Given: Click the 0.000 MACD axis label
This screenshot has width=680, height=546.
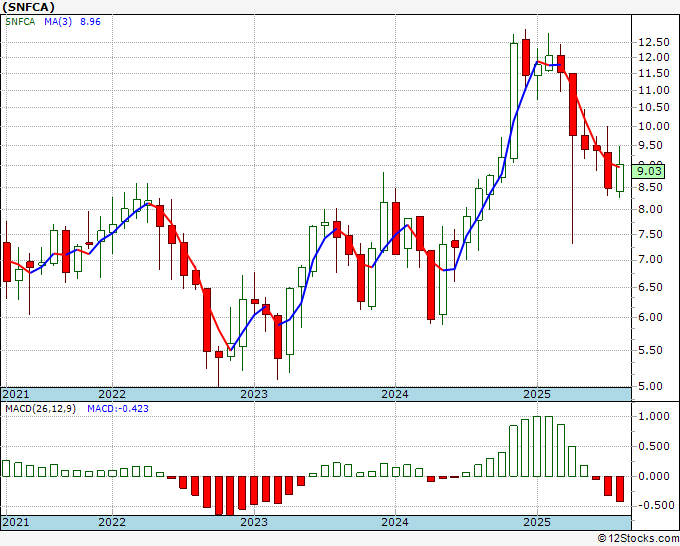Looking at the screenshot, I should [654, 476].
